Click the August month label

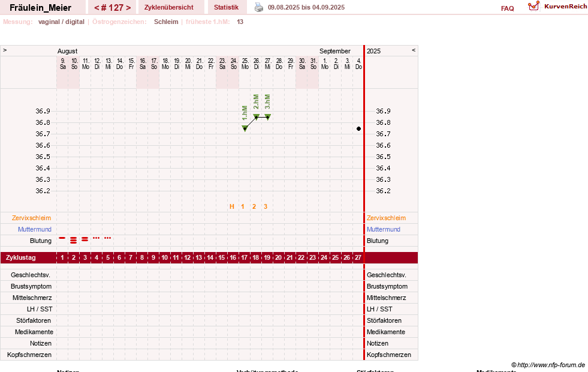tap(68, 51)
